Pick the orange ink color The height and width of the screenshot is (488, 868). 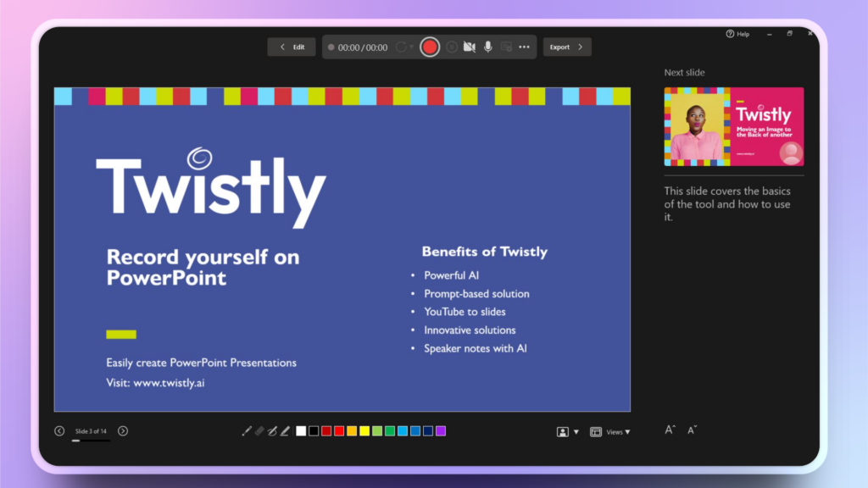pos(352,431)
